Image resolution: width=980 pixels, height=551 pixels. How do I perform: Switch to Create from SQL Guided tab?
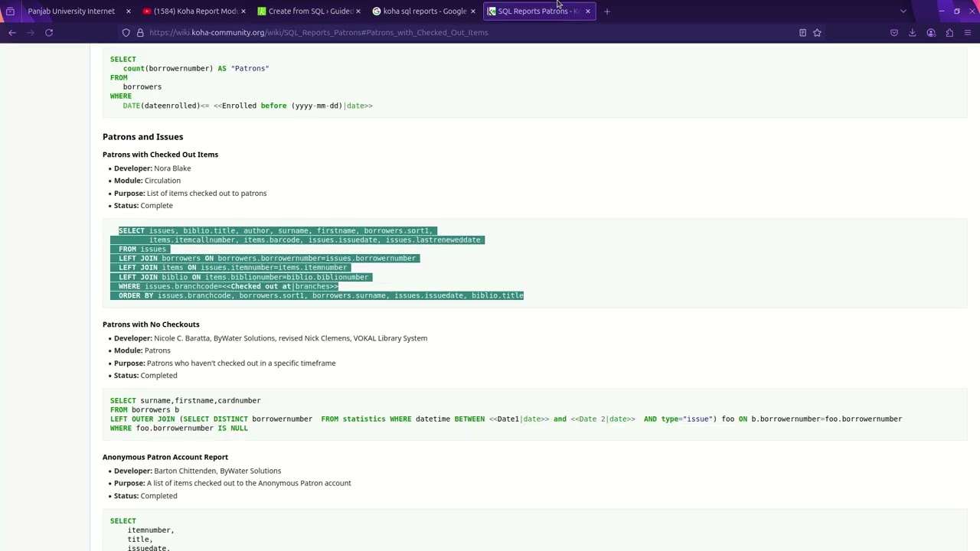click(310, 11)
